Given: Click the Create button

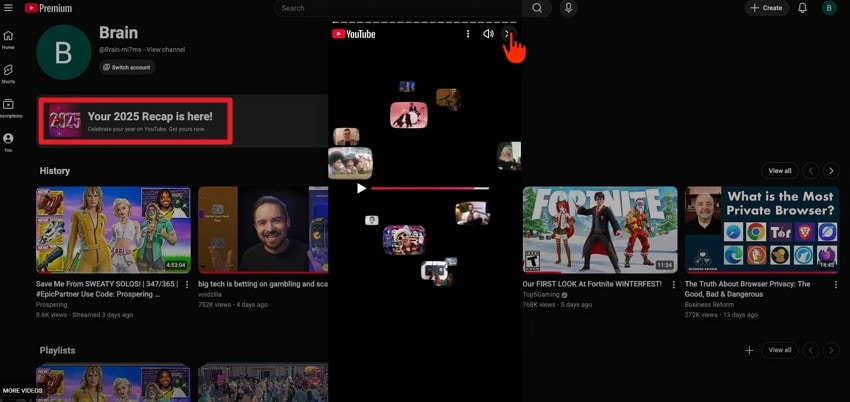Looking at the screenshot, I should (767, 8).
